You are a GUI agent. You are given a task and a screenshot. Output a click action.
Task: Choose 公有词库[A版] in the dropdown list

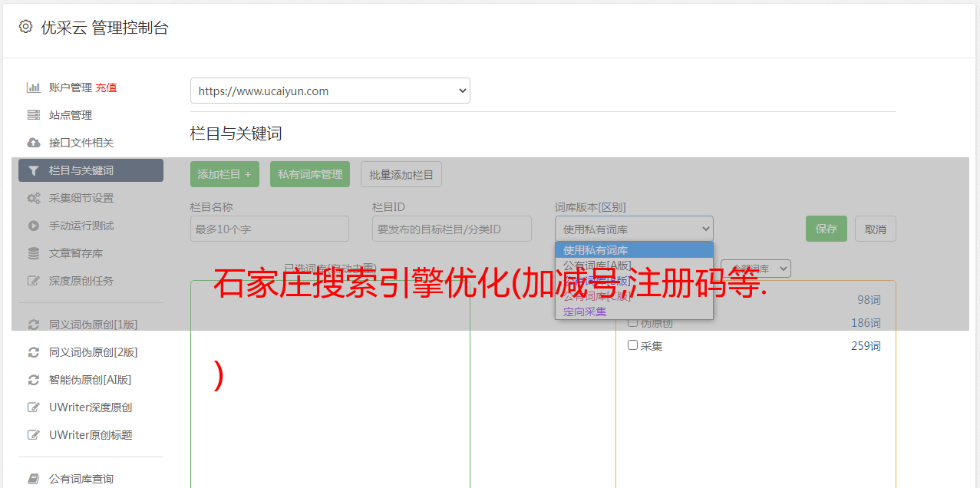coord(634,265)
